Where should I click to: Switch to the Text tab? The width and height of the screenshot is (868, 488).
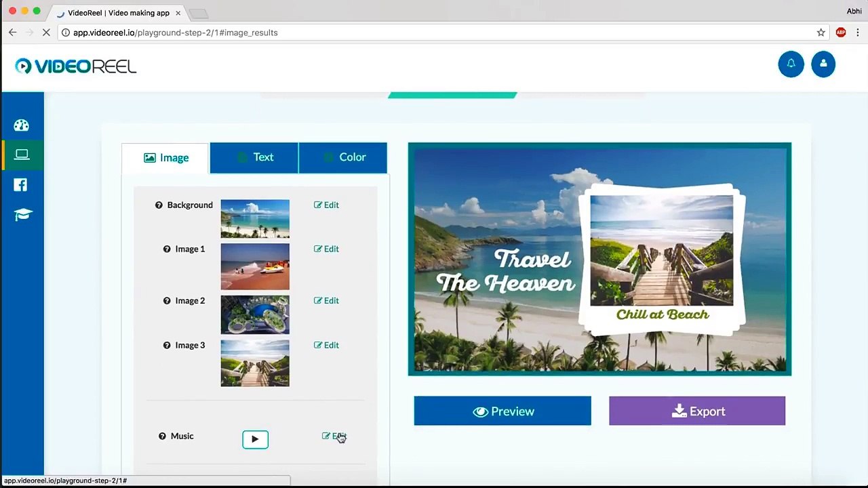pos(254,157)
